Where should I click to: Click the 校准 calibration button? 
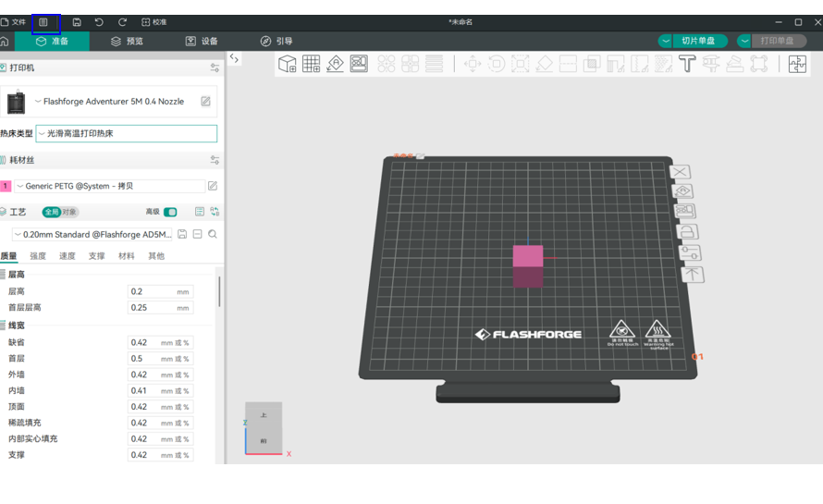click(x=154, y=21)
